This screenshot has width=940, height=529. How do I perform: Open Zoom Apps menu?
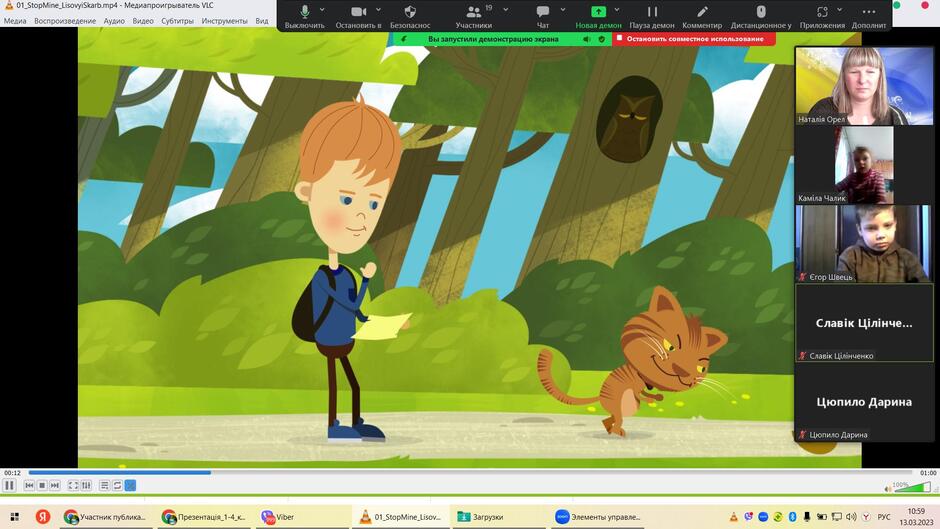822,16
